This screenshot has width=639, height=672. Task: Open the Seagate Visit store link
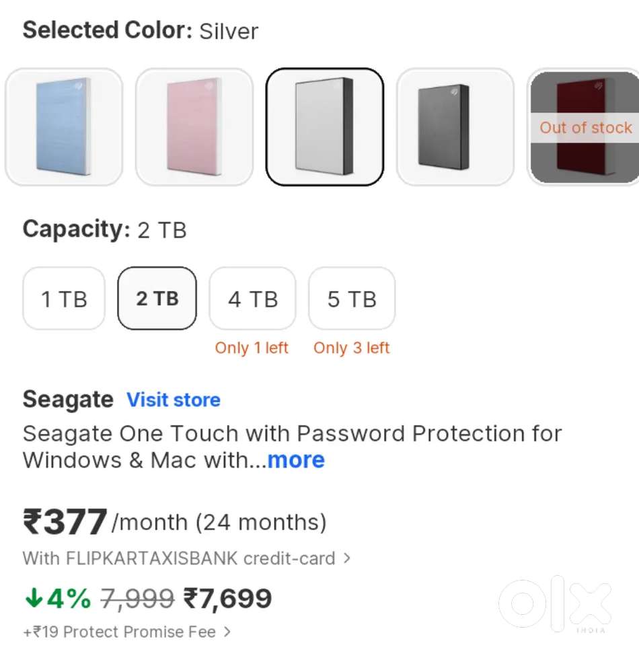pyautogui.click(x=174, y=400)
